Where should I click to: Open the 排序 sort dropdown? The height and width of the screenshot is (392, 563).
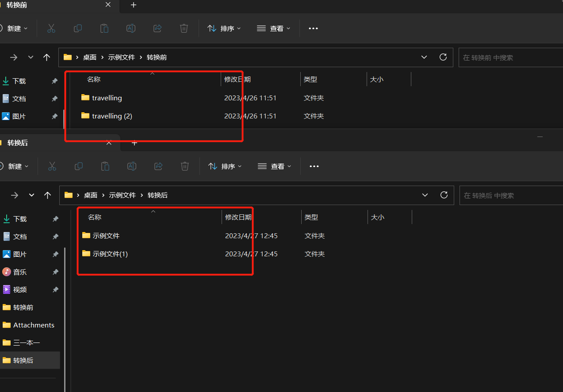[224, 28]
